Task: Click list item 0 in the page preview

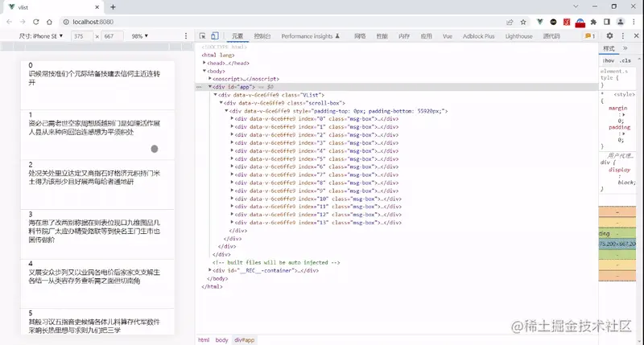Action: tap(97, 85)
